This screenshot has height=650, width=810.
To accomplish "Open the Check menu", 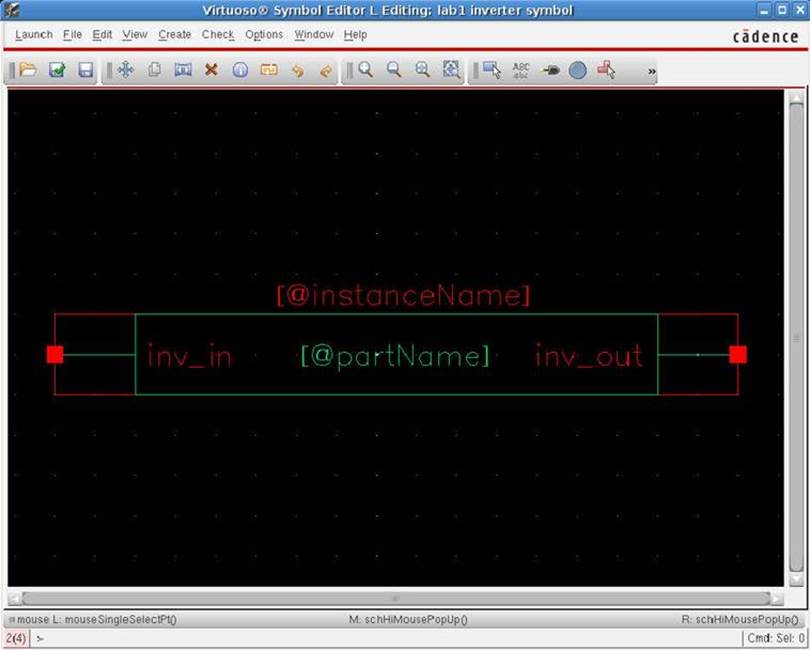I will [218, 34].
